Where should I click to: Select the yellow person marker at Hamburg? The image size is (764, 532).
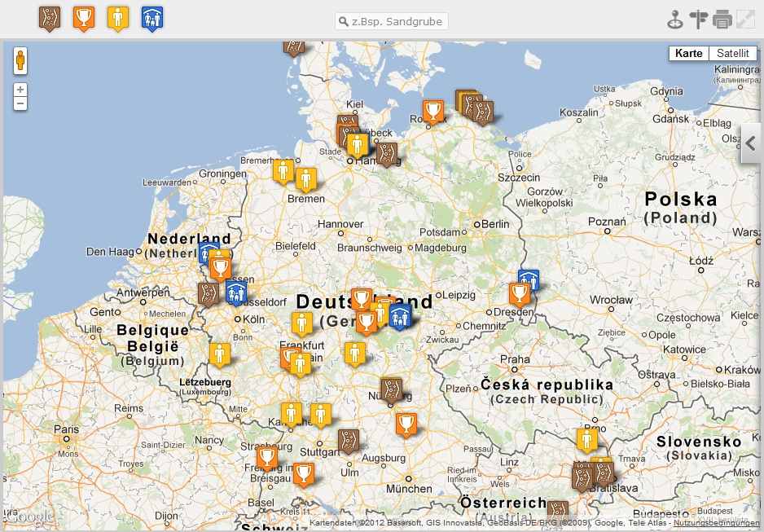(x=357, y=145)
